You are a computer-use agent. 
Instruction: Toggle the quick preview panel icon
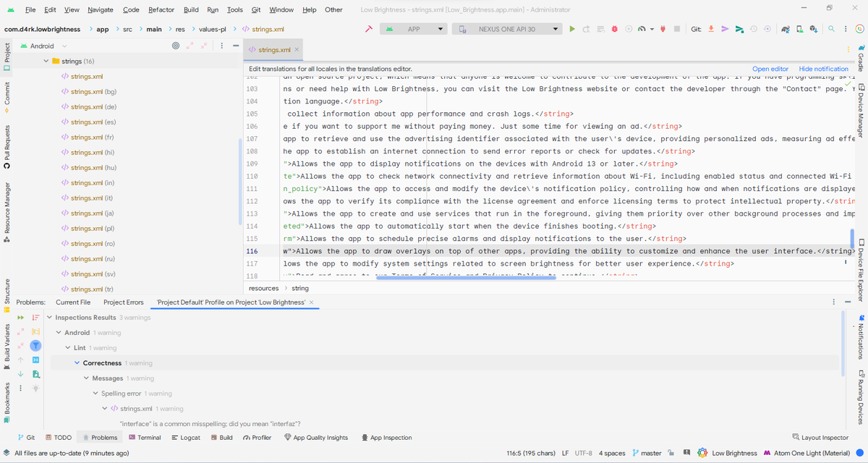(35, 360)
